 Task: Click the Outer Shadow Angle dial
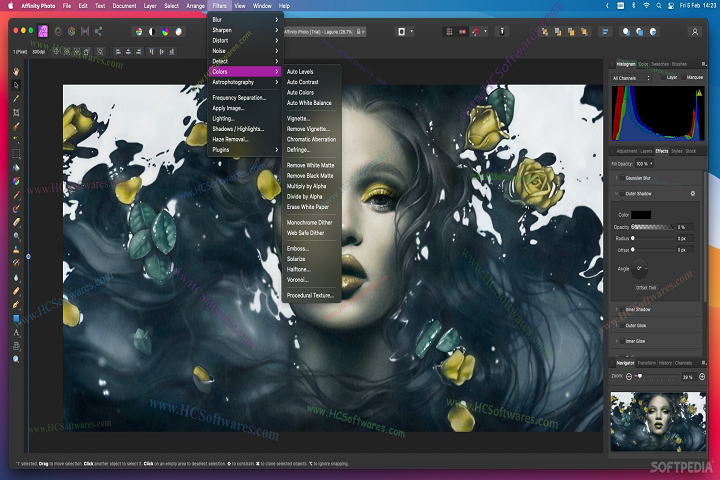click(639, 269)
